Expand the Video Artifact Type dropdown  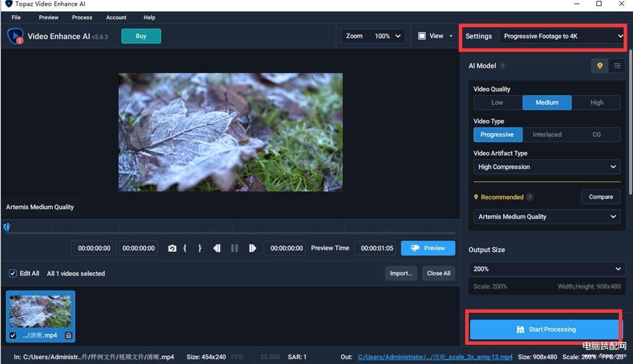547,166
